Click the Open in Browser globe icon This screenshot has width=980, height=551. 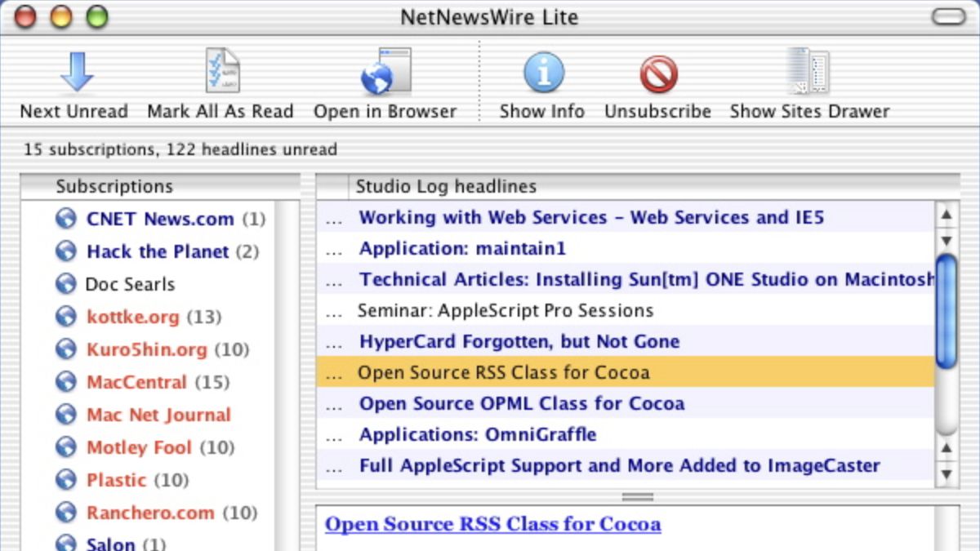(x=385, y=72)
